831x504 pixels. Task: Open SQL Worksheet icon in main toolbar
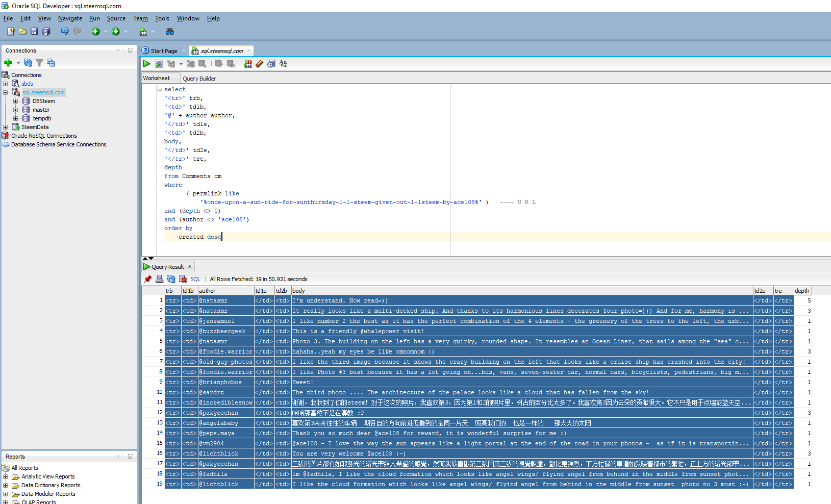pyautogui.click(x=143, y=32)
